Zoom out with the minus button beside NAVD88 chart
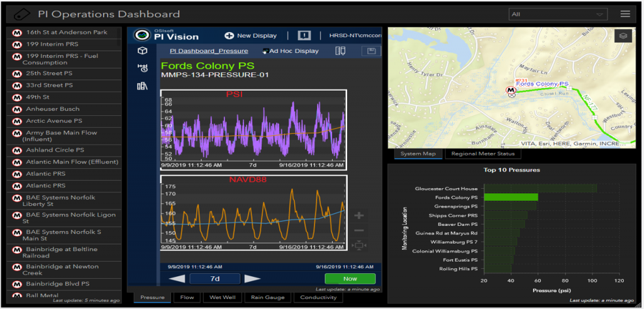 pos(358,230)
